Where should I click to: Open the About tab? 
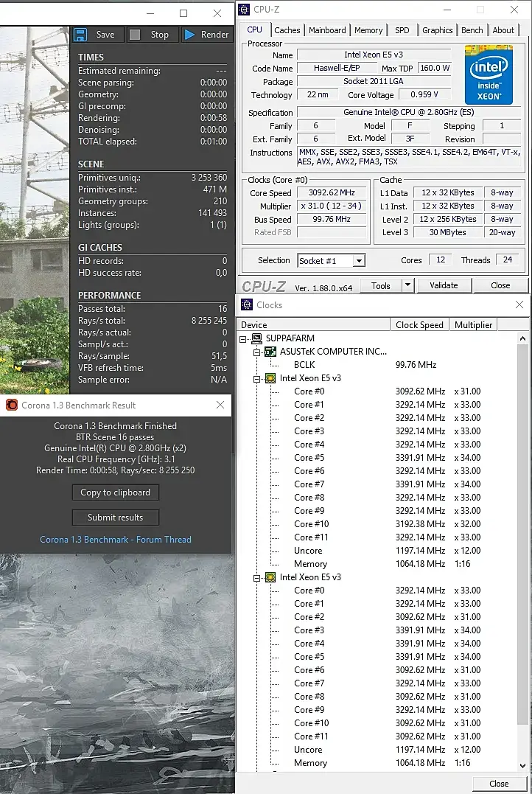click(504, 30)
